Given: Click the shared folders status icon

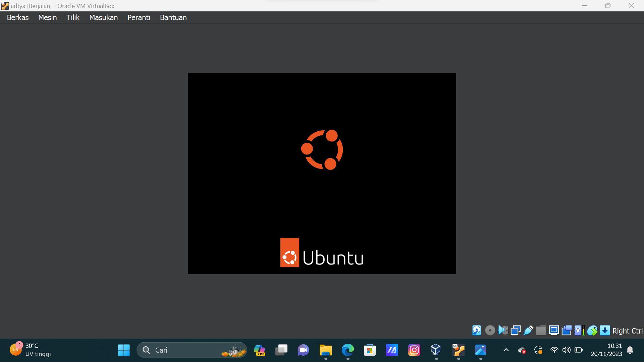Looking at the screenshot, I should click(541, 330).
